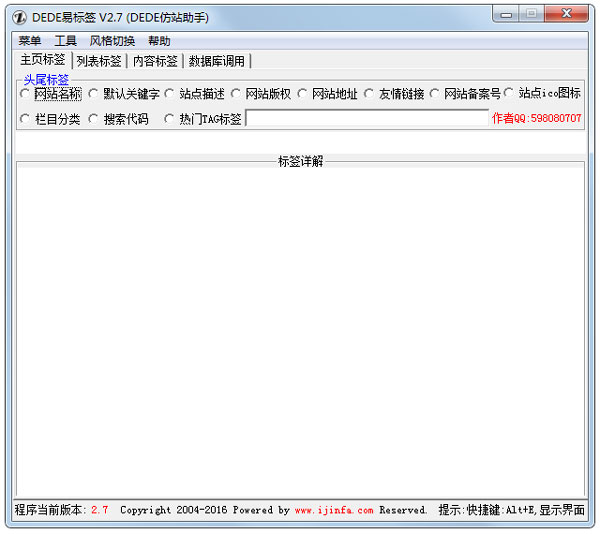Open the 风格切换 menu

point(112,41)
